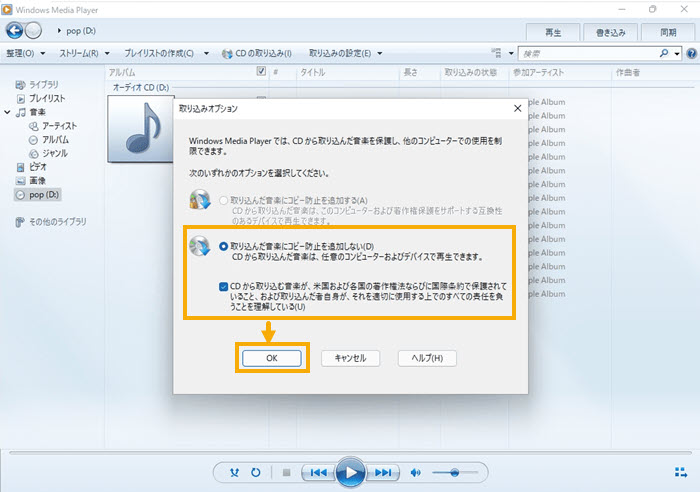This screenshot has height=492, width=700.
Task: Adjust the volume slider
Action: click(x=455, y=472)
